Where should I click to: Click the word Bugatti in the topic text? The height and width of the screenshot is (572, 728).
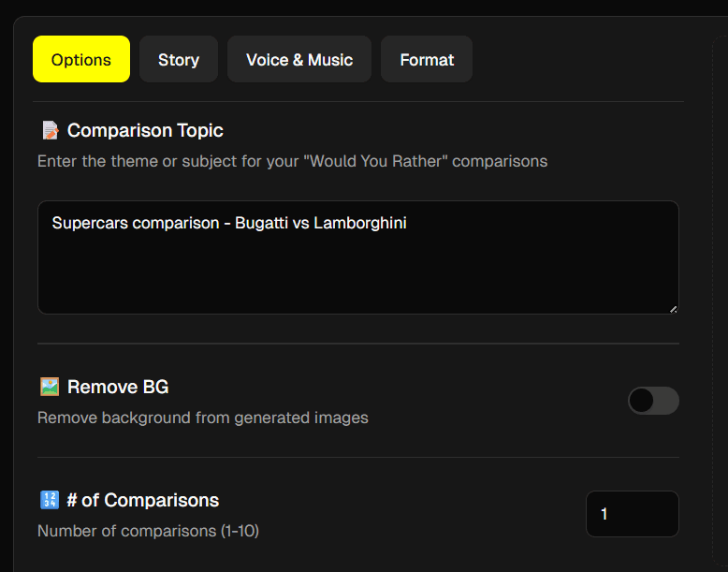click(x=261, y=223)
